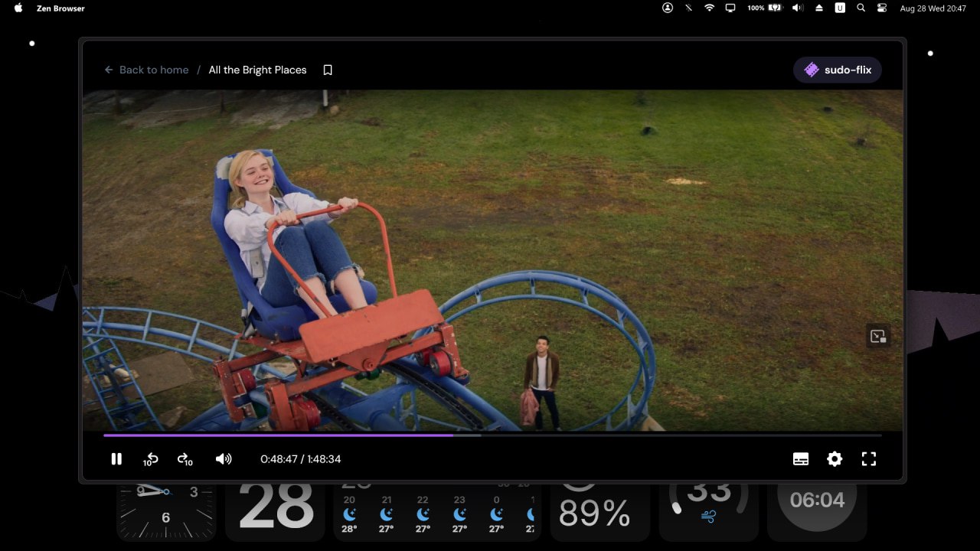This screenshot has width=980, height=551.
Task: Pause the video playback
Action: (116, 459)
